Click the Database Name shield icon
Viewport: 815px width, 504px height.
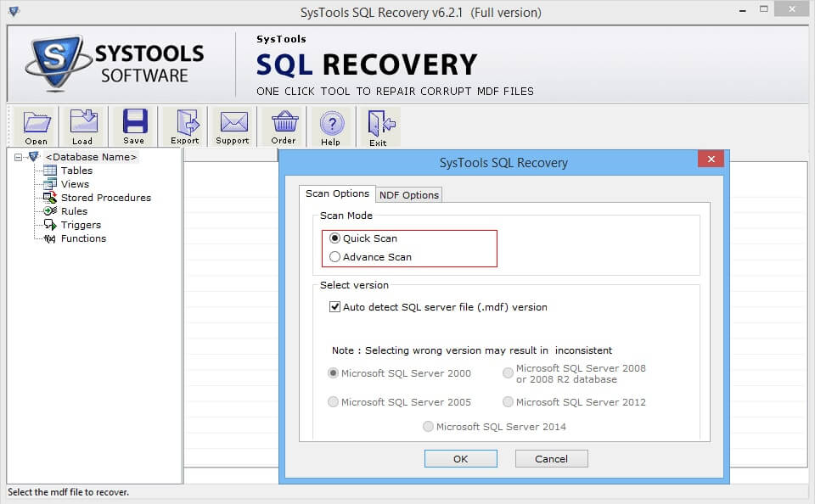[34, 156]
